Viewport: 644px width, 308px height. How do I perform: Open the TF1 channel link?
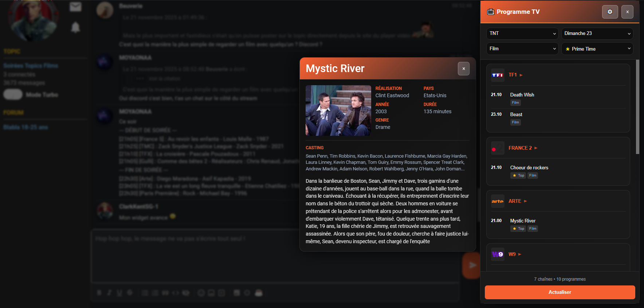pyautogui.click(x=515, y=75)
